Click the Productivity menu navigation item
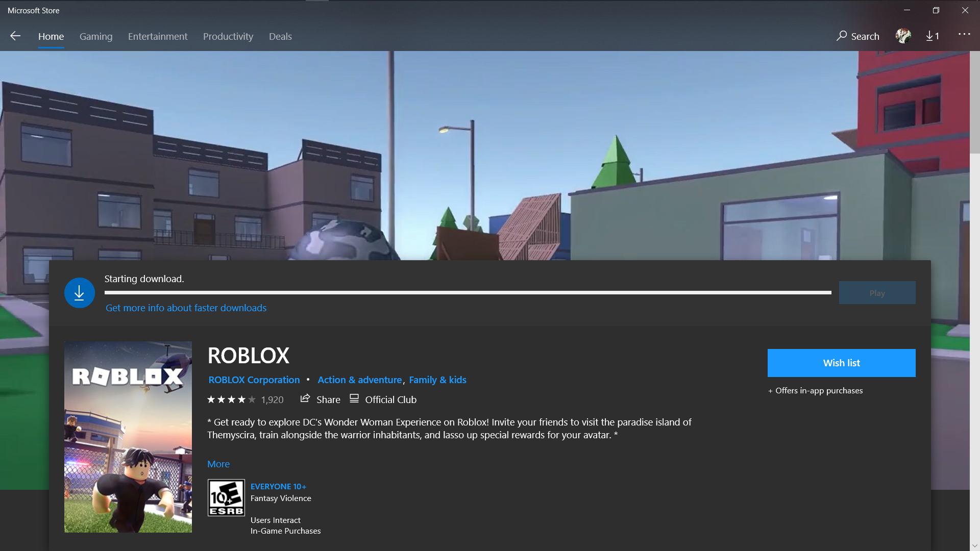The image size is (980, 551). (228, 36)
